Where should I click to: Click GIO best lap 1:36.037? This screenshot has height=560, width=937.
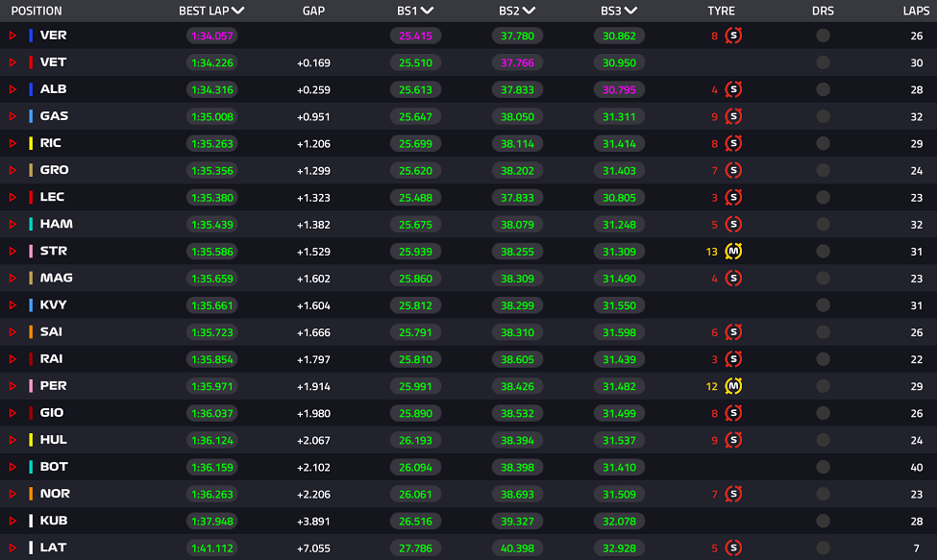tap(212, 413)
